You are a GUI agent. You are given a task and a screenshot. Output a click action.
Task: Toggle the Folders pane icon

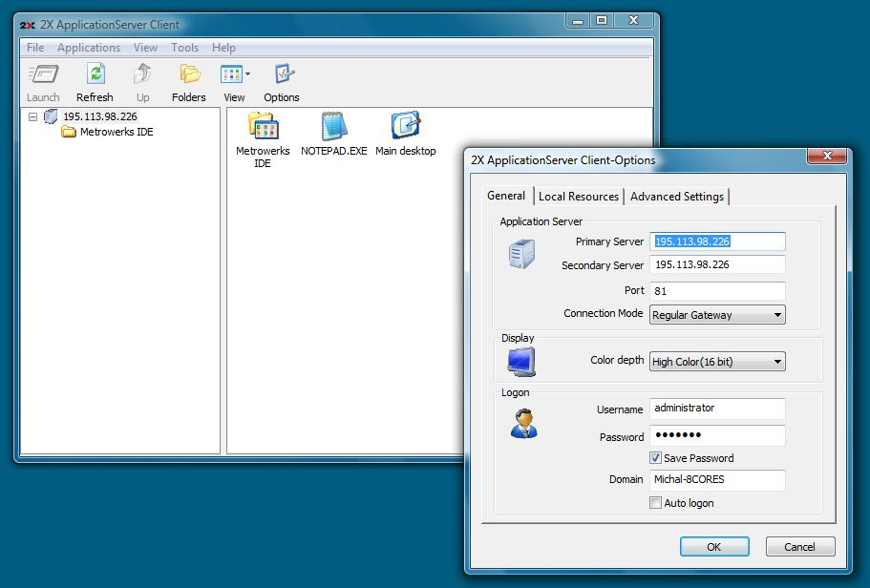point(190,73)
